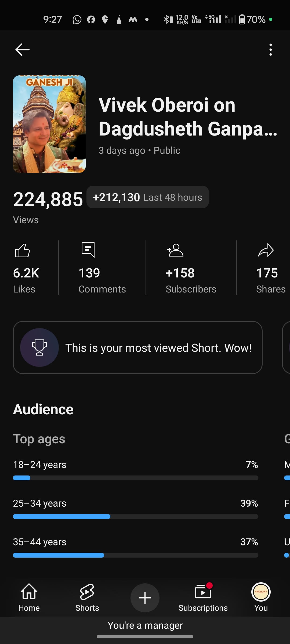Tap the 18–24 years age bar
This screenshot has height=644, width=290.
click(135, 478)
